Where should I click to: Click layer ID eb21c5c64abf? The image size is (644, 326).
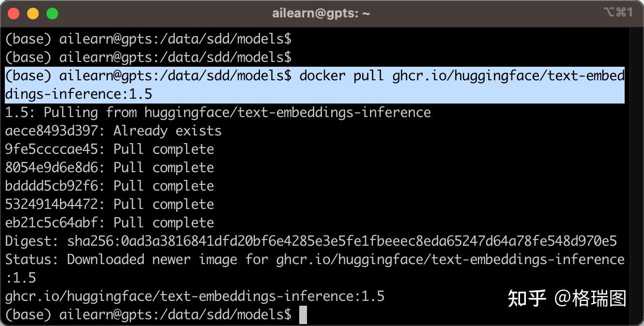point(52,223)
